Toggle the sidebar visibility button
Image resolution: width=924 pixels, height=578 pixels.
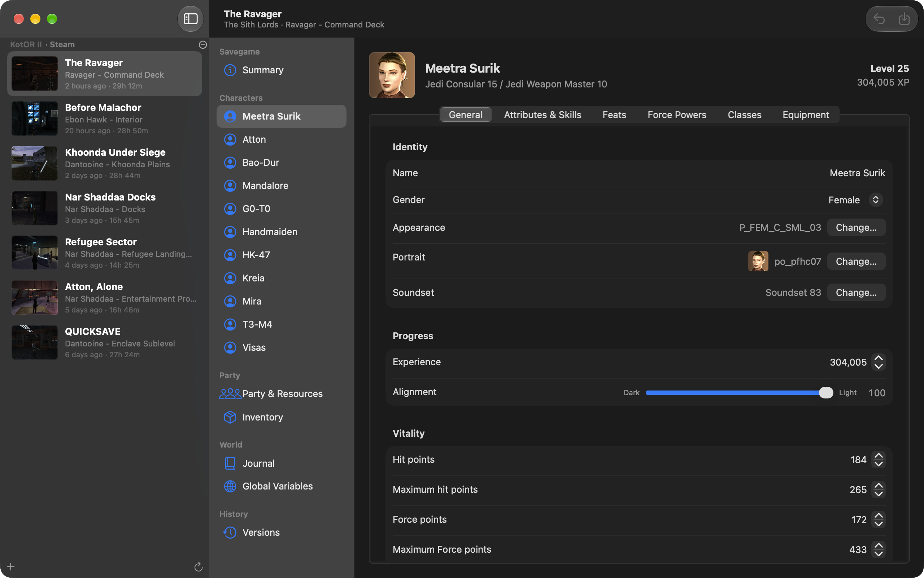tap(190, 19)
